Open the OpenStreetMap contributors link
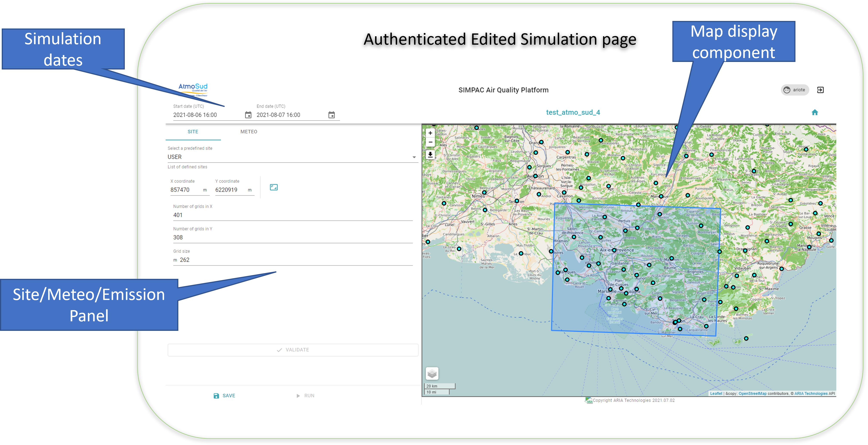 click(x=752, y=393)
